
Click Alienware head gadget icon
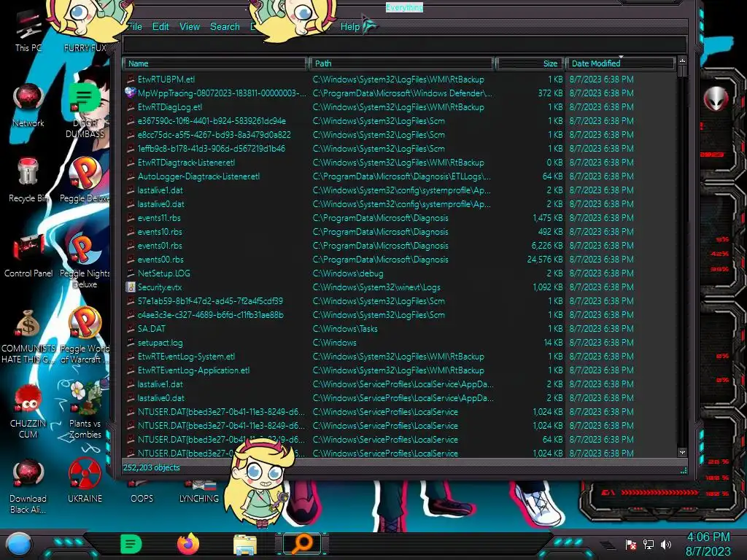point(716,98)
